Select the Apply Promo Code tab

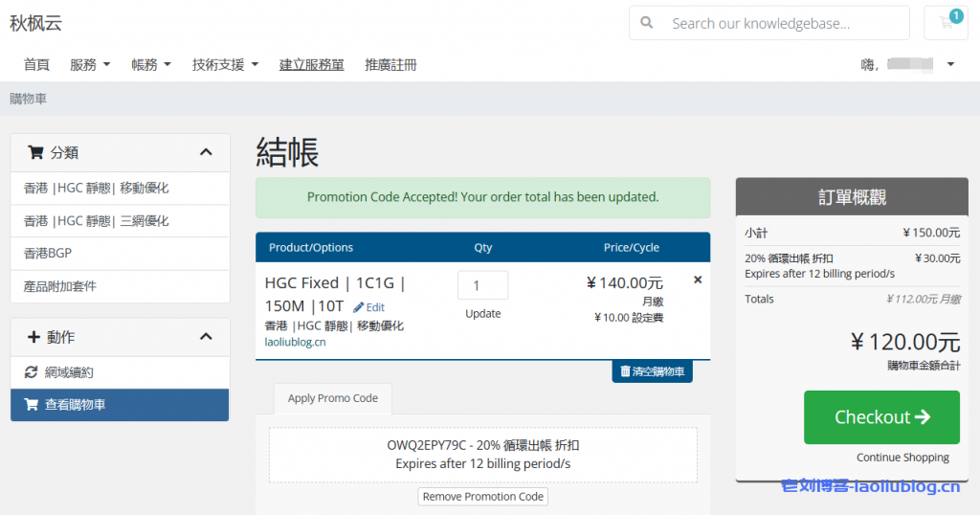coord(333,398)
